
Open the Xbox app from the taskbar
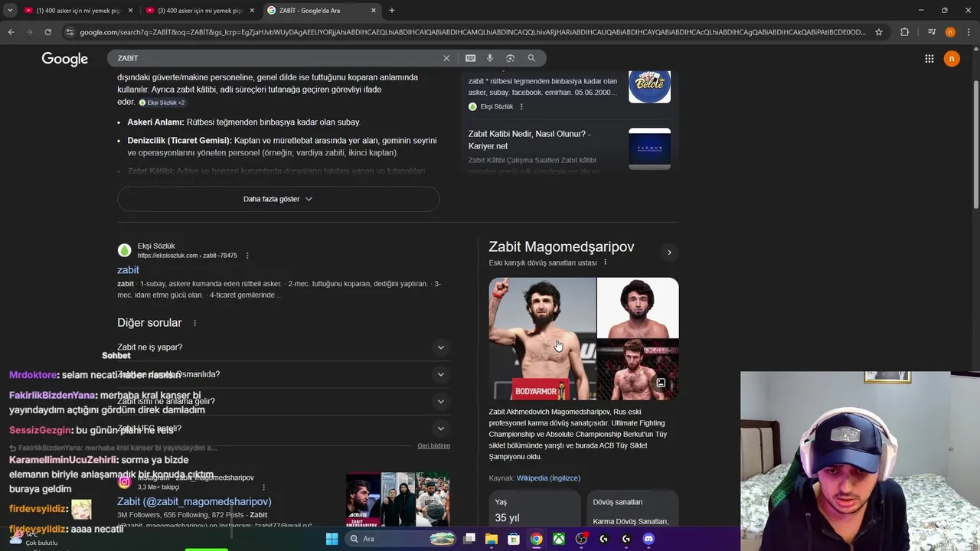click(559, 539)
